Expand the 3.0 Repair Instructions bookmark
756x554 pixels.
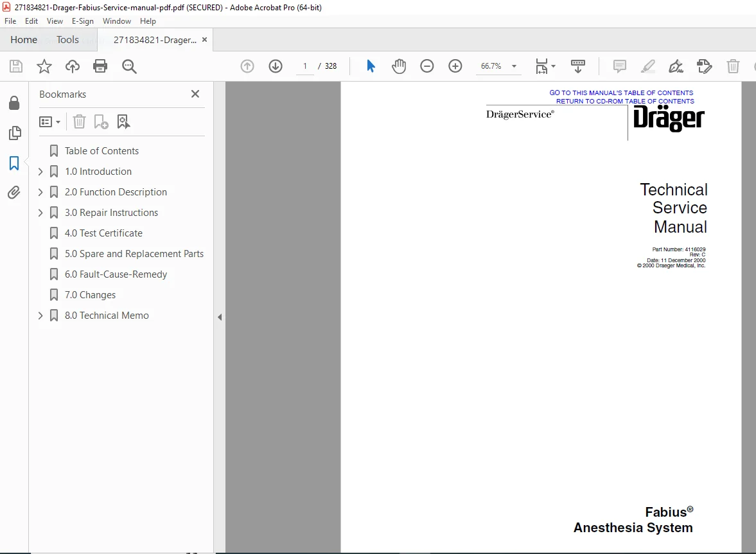point(40,213)
